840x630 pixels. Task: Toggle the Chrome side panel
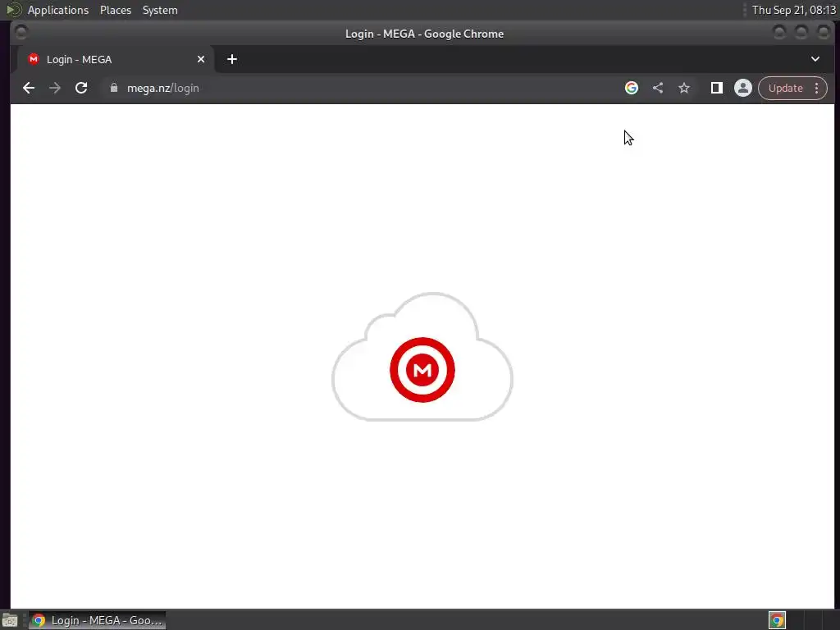point(716,88)
